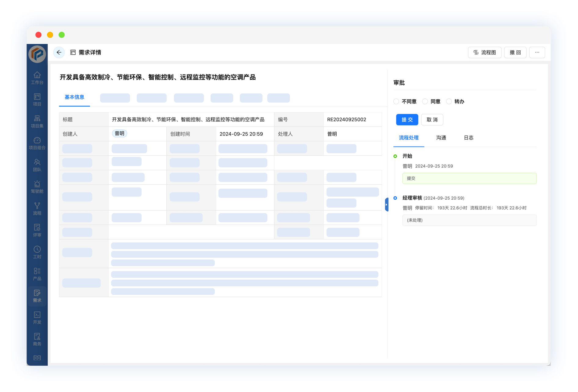578x392 pixels.
Task: Select the 不同意 radio option
Action: pos(396,101)
